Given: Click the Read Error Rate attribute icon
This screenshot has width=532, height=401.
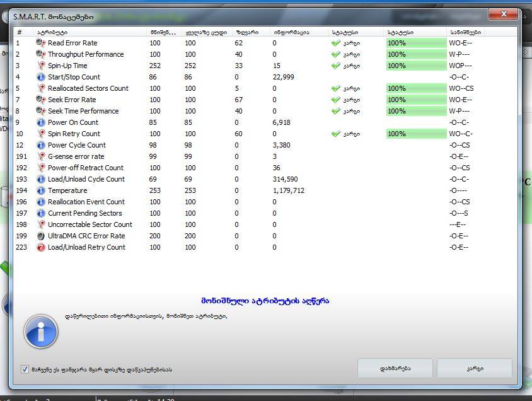Looking at the screenshot, I should click(x=41, y=43).
